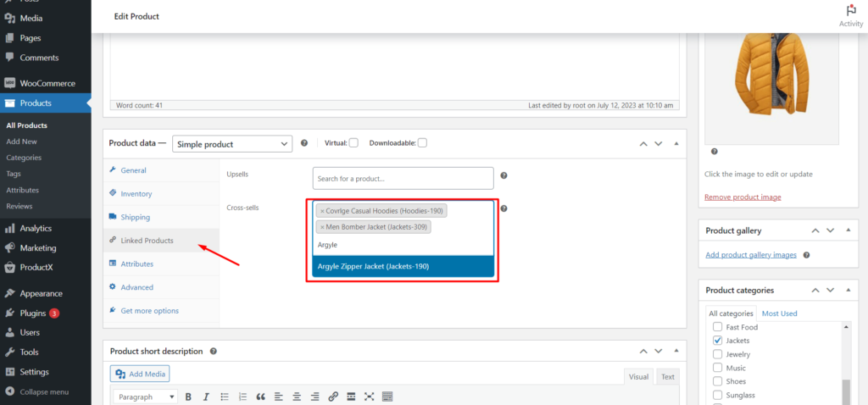
Task: Click the Add Media button
Action: pos(140,374)
